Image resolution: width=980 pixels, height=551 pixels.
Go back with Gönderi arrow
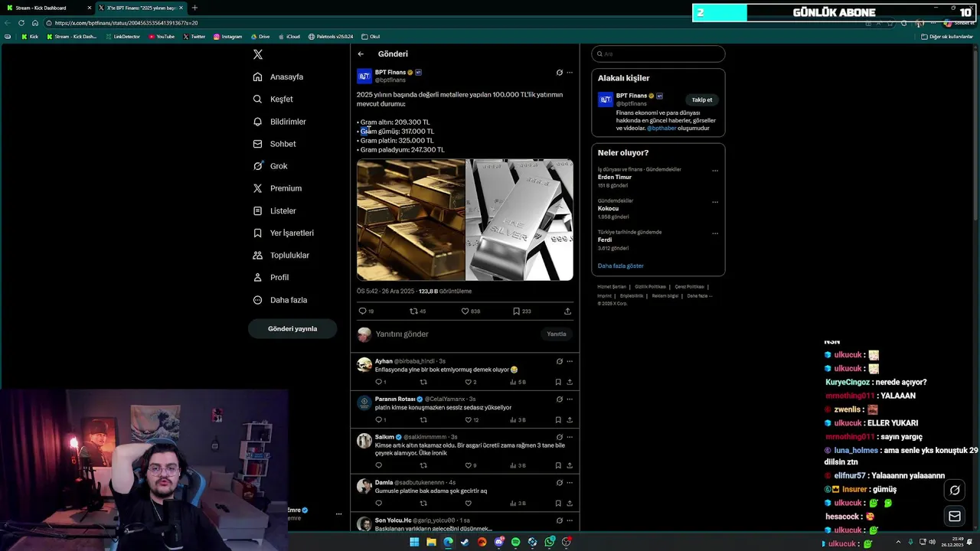361,54
